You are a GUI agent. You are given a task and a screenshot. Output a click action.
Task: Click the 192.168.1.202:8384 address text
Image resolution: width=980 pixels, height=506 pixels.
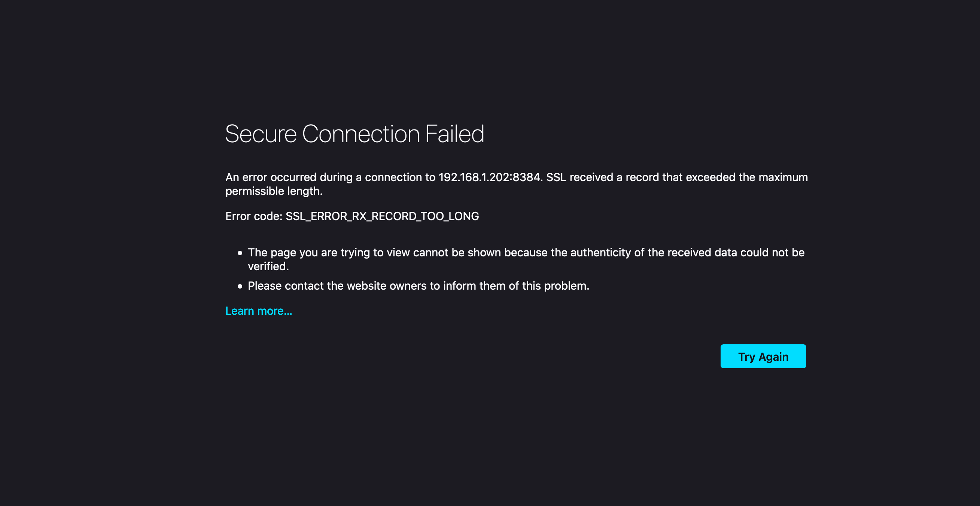point(489,177)
